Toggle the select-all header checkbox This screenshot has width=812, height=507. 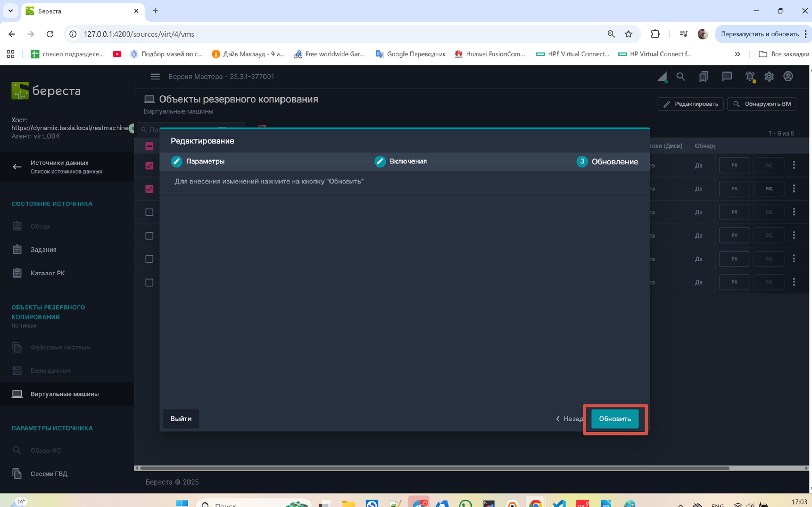149,146
